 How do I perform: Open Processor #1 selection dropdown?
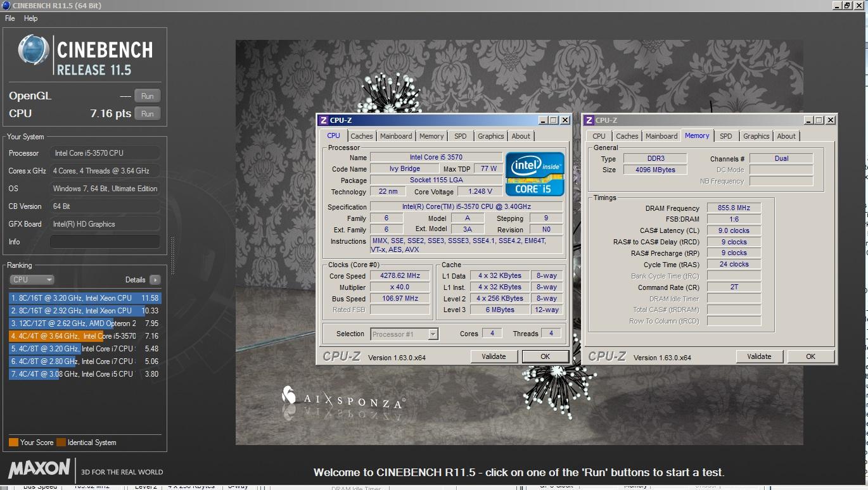tap(404, 334)
